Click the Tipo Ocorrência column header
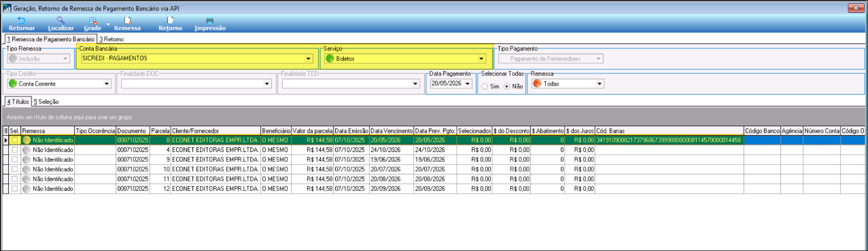The height and width of the screenshot is (251, 868). pos(95,130)
